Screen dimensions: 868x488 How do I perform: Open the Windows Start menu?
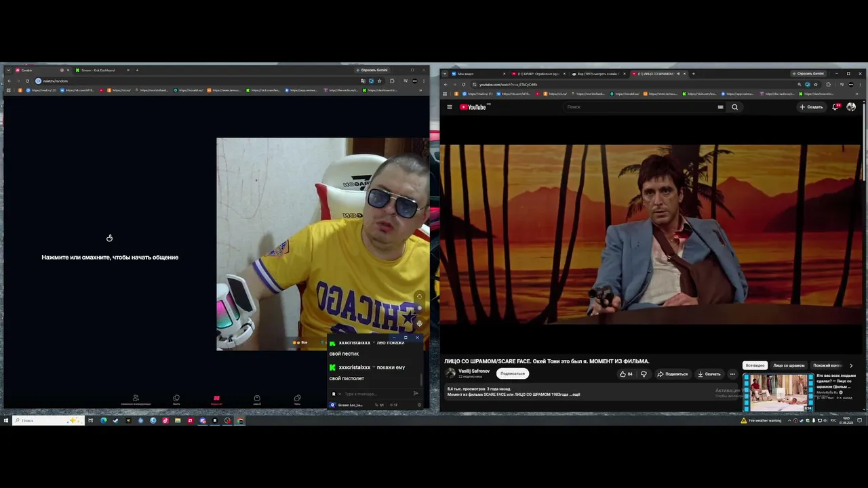(x=5, y=421)
